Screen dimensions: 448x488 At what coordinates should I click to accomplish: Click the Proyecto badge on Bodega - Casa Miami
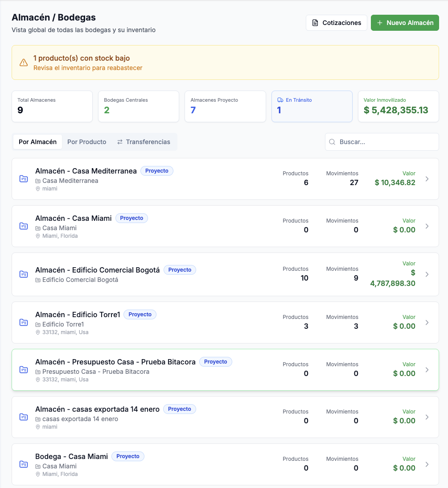click(128, 456)
